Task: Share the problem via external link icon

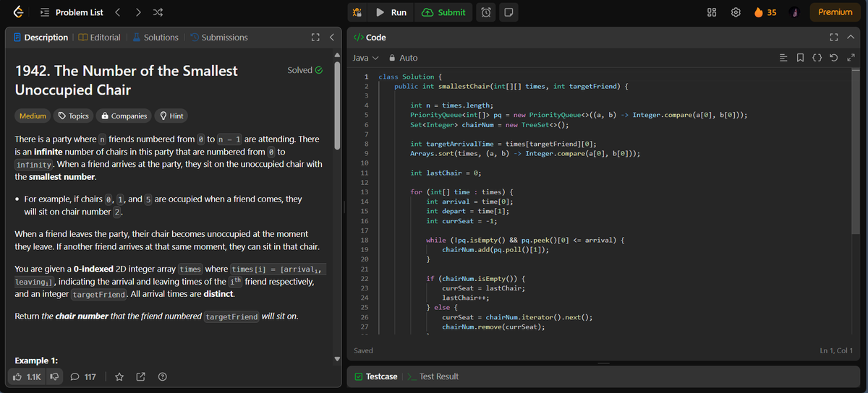Action: click(141, 376)
